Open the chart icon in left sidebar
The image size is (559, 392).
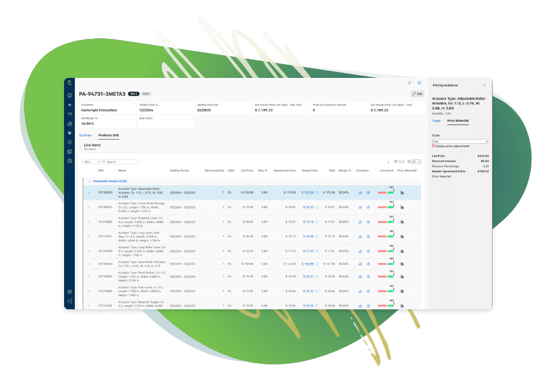70,123
